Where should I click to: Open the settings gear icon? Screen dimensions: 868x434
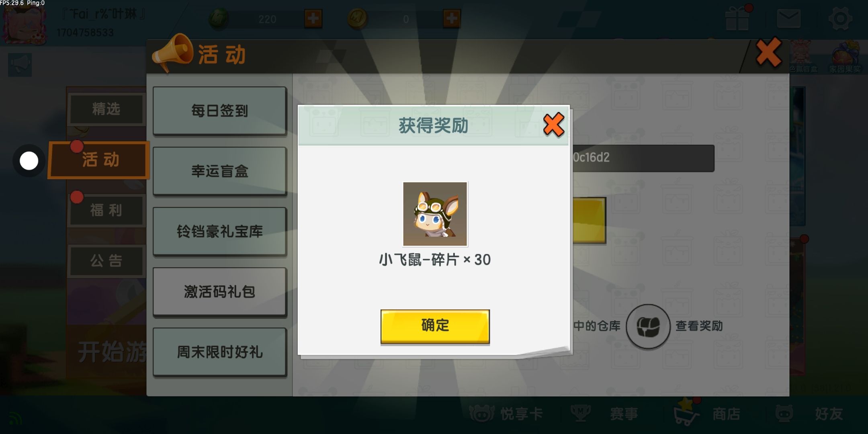840,18
